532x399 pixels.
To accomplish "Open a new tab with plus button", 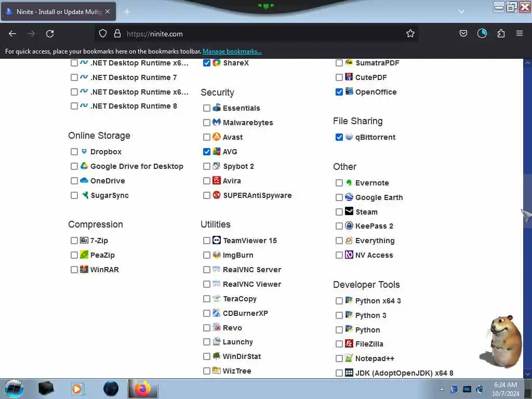I will (127, 12).
